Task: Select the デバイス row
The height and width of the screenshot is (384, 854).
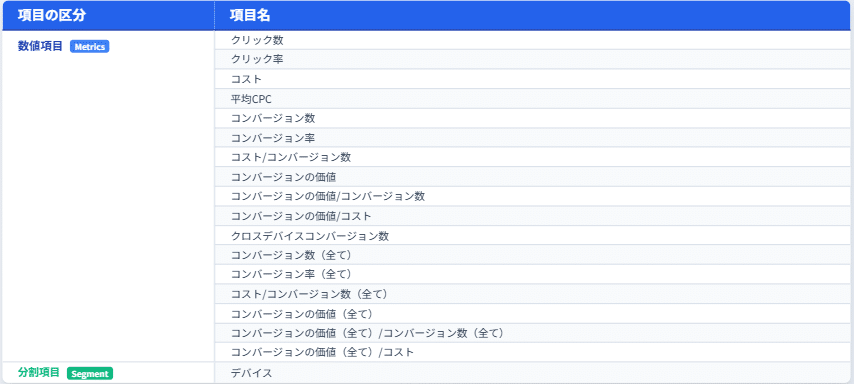Action: click(532, 373)
